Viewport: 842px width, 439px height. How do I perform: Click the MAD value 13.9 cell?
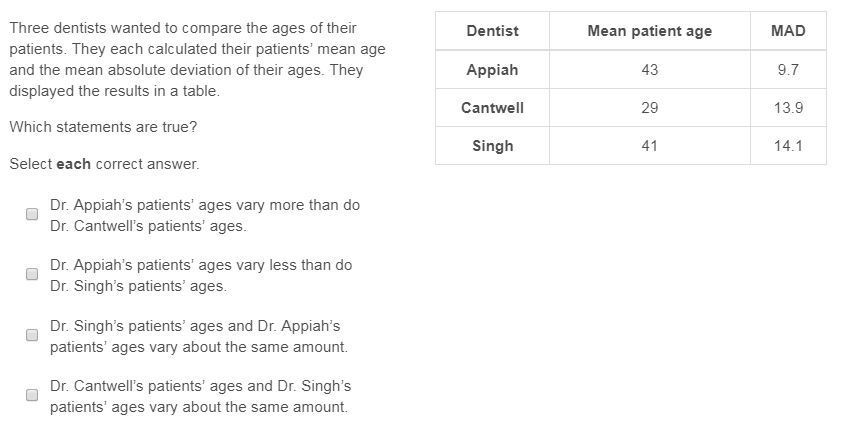[x=788, y=108]
